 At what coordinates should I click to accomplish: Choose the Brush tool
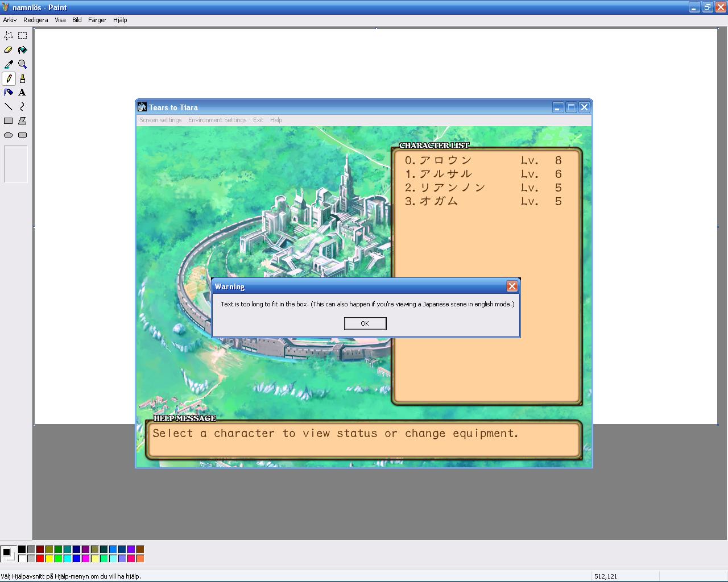click(23, 78)
